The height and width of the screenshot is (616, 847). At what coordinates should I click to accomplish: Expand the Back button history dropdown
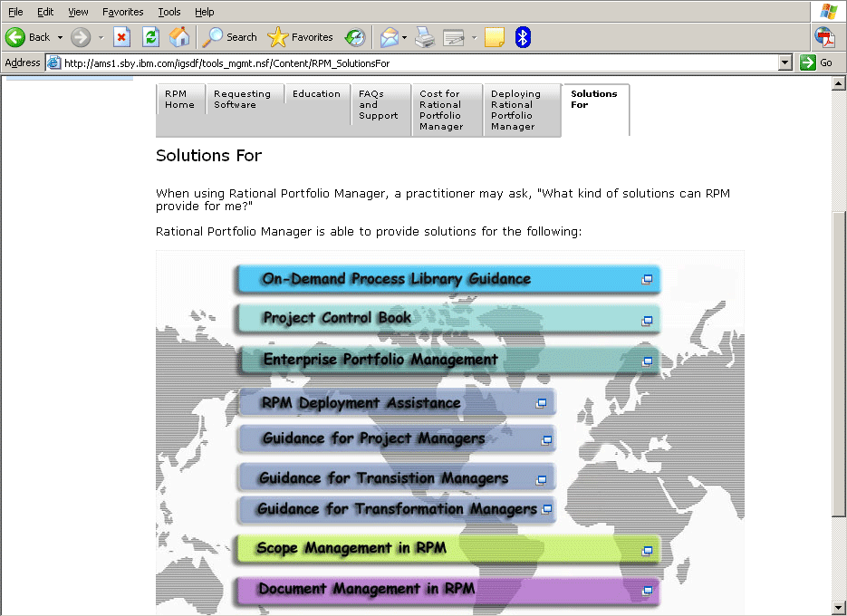coord(60,37)
